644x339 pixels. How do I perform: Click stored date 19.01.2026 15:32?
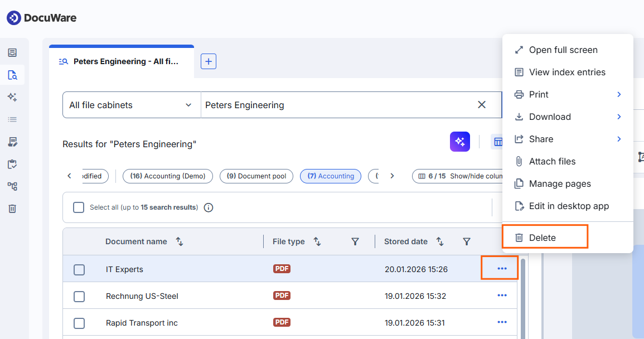point(415,296)
